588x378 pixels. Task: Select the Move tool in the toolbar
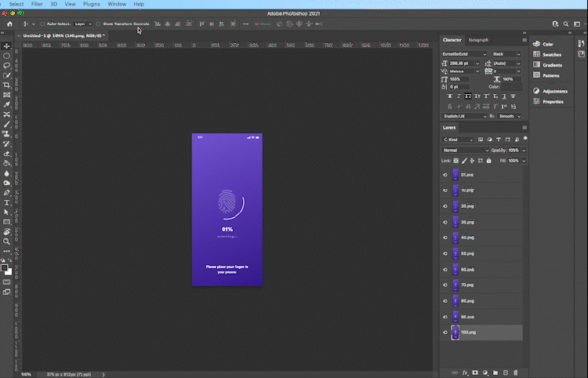[6, 45]
